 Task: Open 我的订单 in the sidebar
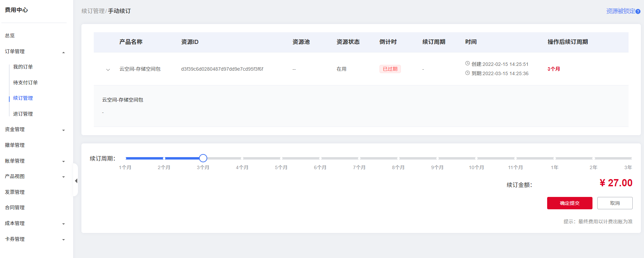click(23, 67)
